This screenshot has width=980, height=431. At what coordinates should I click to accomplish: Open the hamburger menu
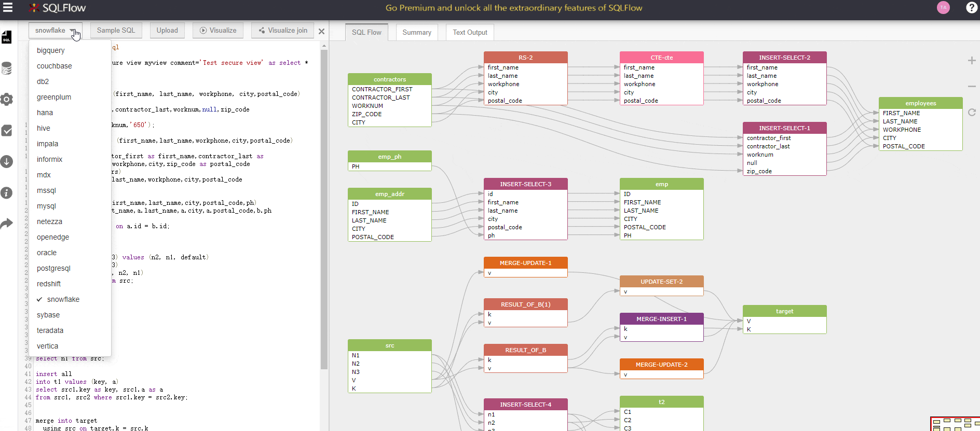[x=8, y=8]
